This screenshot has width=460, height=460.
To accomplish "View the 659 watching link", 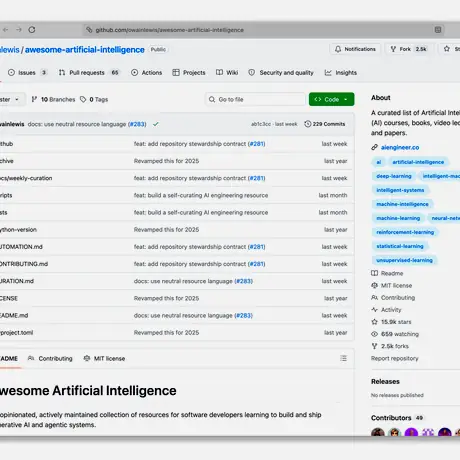I will (x=395, y=334).
